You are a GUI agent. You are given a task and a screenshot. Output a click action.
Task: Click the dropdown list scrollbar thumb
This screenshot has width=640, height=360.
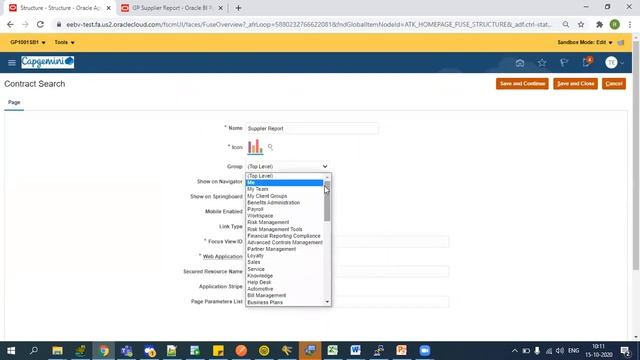coord(327,201)
